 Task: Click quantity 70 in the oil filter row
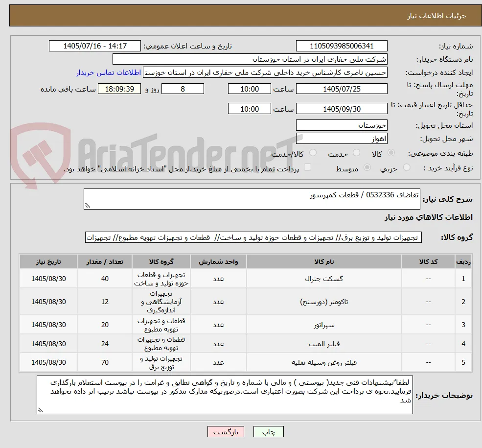pos(105,362)
